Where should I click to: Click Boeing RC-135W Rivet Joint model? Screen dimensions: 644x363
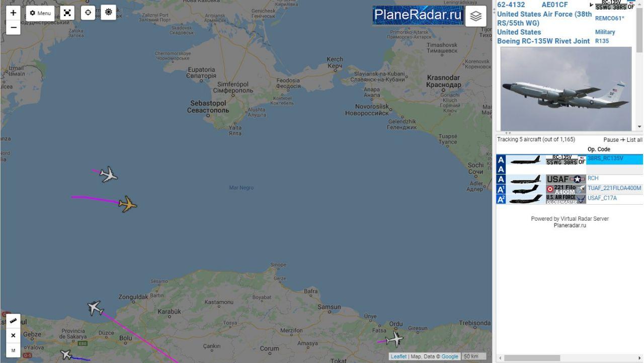pyautogui.click(x=543, y=41)
